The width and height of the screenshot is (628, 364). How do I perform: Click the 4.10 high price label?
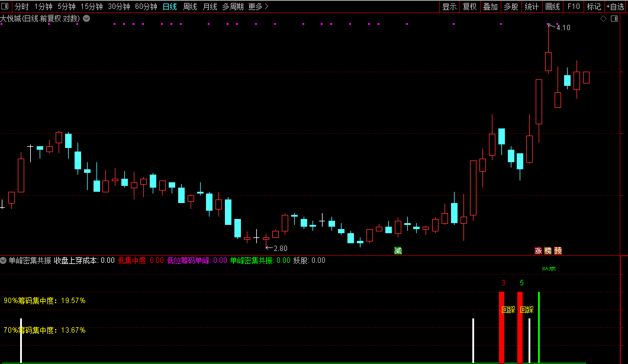(x=563, y=28)
